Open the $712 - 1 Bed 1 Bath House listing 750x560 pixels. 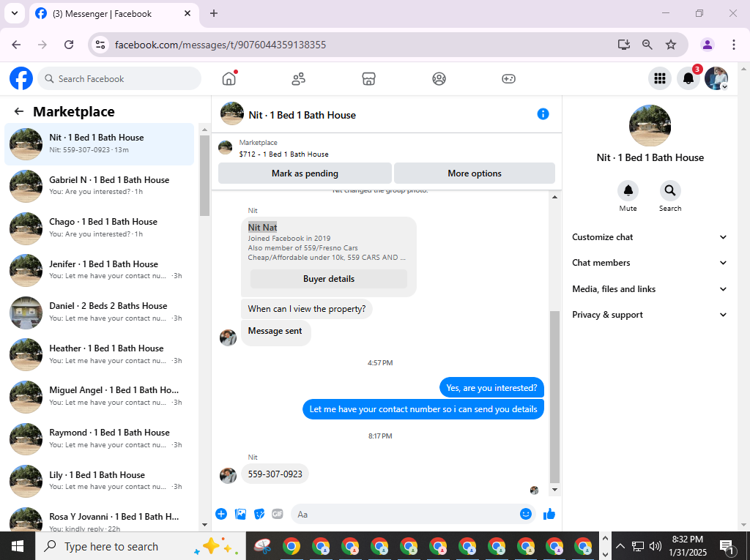point(283,154)
